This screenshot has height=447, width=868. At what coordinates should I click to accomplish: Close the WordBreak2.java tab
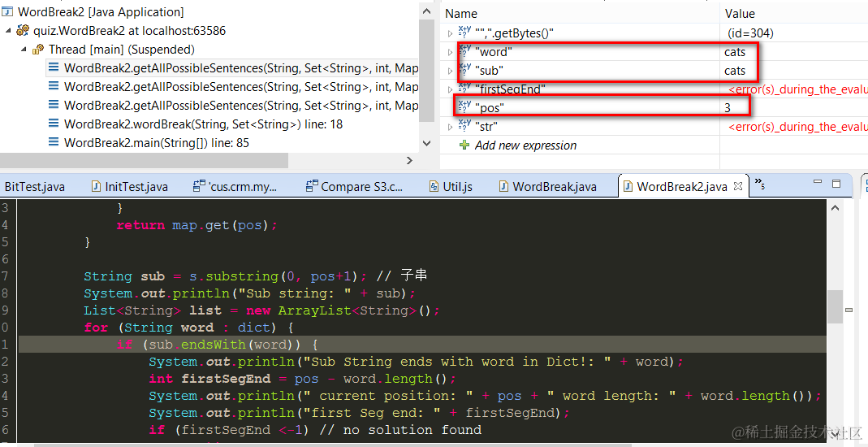click(x=738, y=186)
